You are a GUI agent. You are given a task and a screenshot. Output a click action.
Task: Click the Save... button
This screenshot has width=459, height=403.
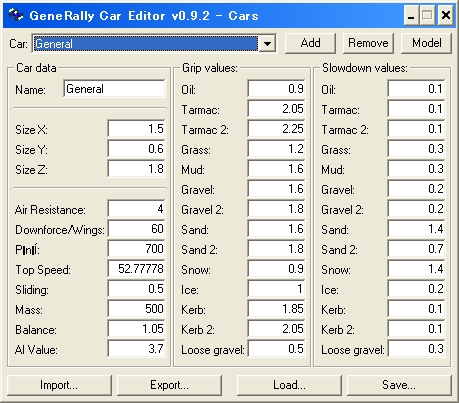pos(399,385)
